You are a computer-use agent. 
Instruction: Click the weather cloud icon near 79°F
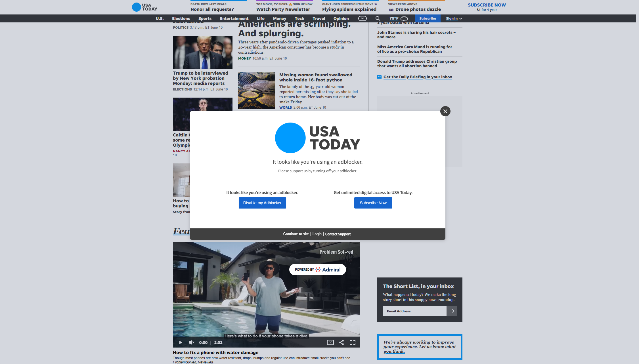[x=404, y=18]
